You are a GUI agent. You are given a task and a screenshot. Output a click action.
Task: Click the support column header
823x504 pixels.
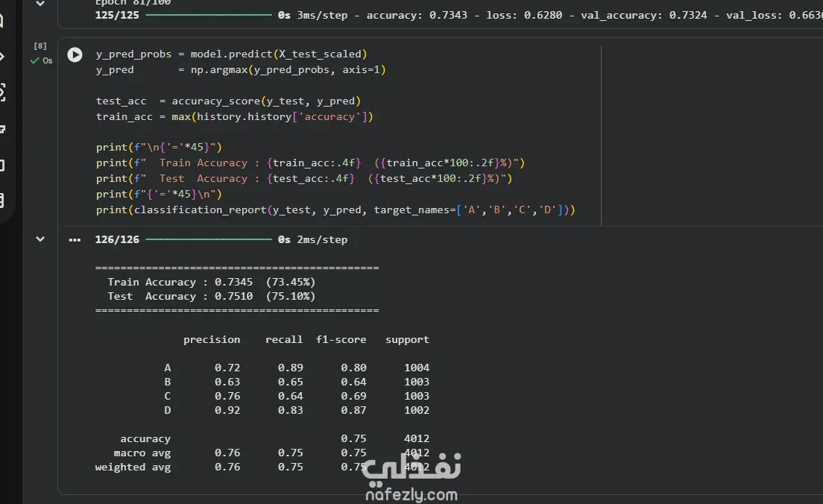coord(407,340)
